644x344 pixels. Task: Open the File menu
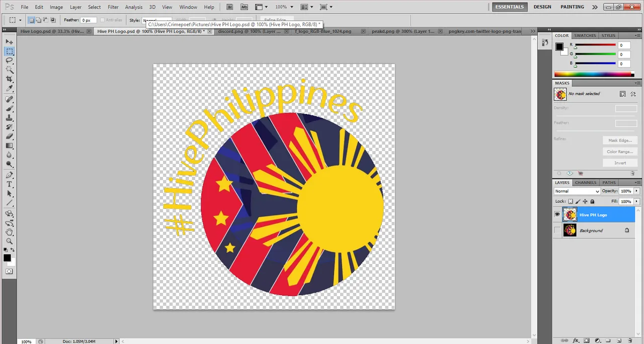(25, 7)
